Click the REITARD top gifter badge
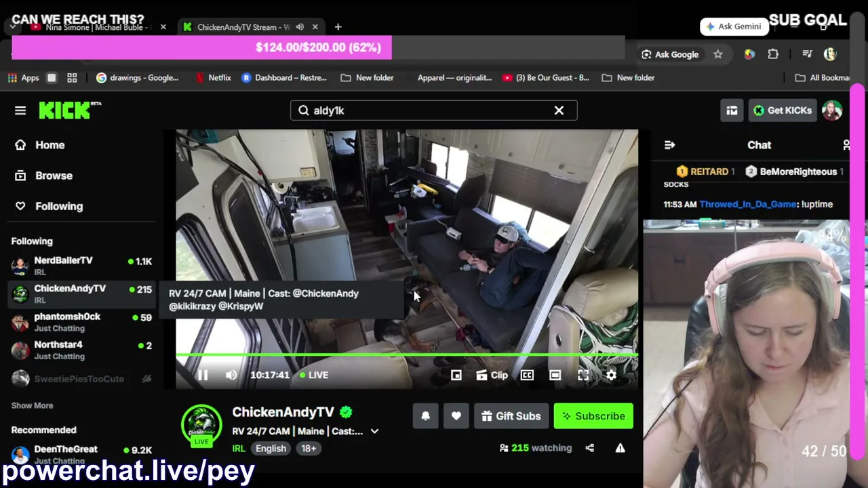This screenshot has width=868, height=488. pyautogui.click(x=706, y=171)
